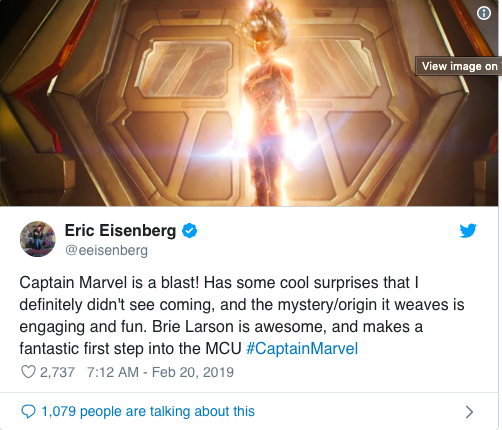Viewport: 502px width, 430px height.
Task: Click Eric Eisenberg's verified badge
Action: 189,231
